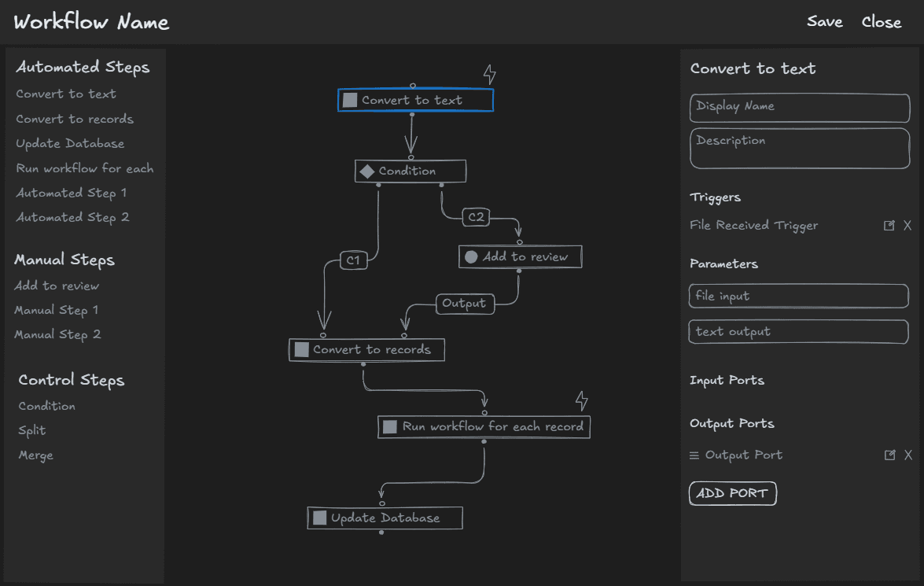Click the edit icon next to Output Port
This screenshot has width=924, height=586.
click(x=889, y=455)
